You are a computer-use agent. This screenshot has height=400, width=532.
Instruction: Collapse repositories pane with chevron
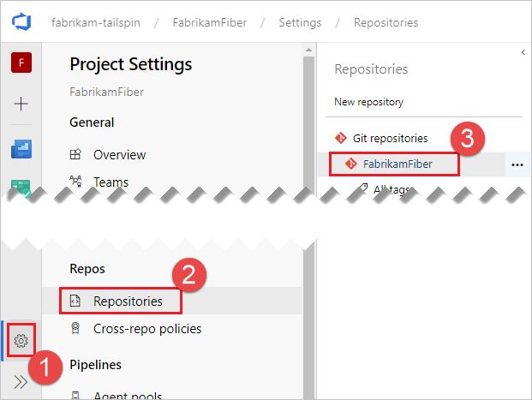523,53
